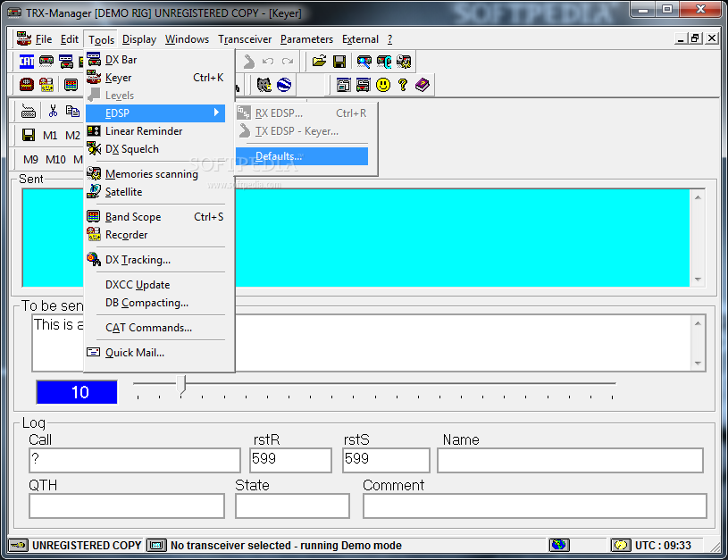
Task: Click the Sent area scroll-down arrow
Action: (698, 279)
